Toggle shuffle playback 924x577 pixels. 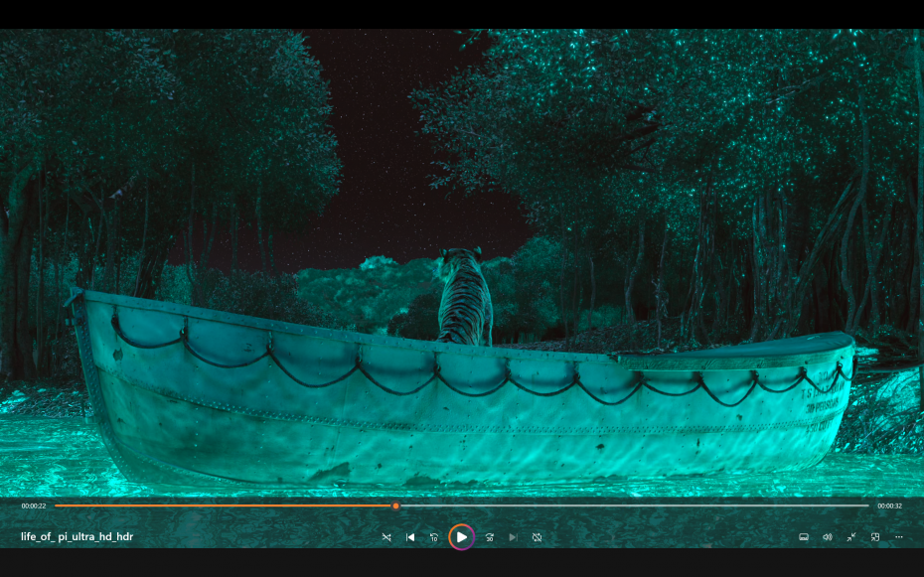pyautogui.click(x=386, y=537)
